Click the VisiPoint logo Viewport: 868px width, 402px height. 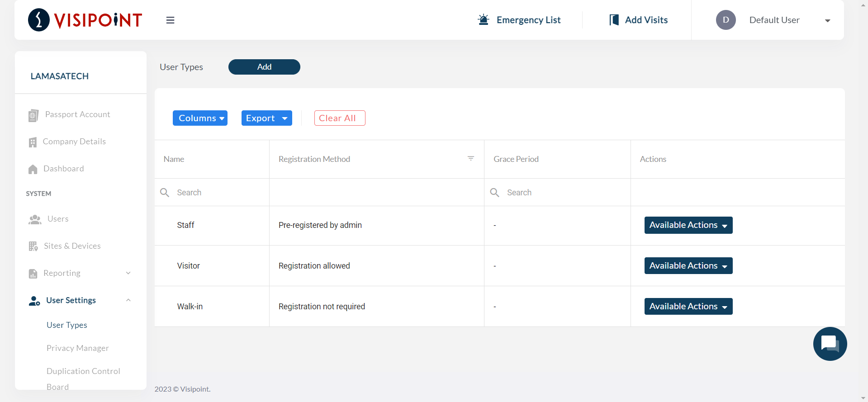point(85,20)
